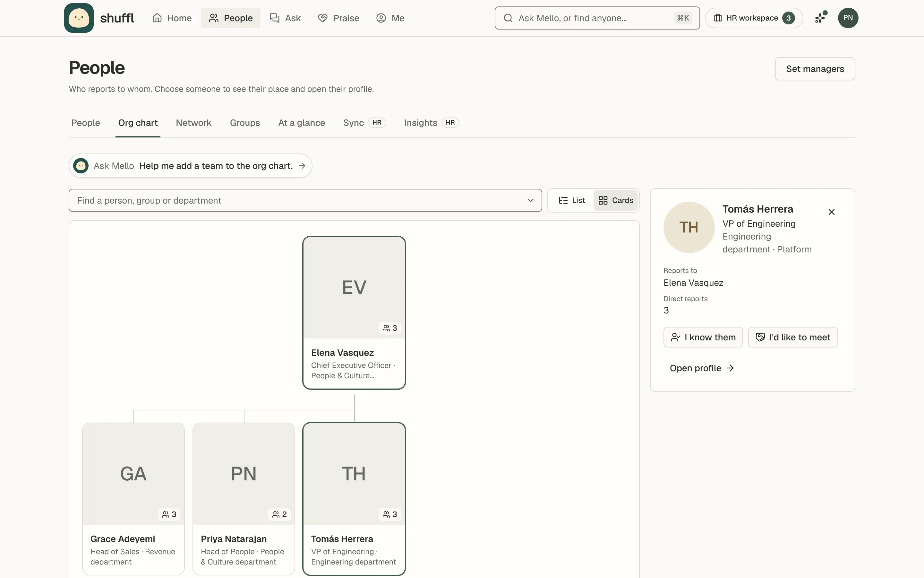Click the Ask Mello mascot icon
Image resolution: width=924 pixels, height=578 pixels.
81,166
